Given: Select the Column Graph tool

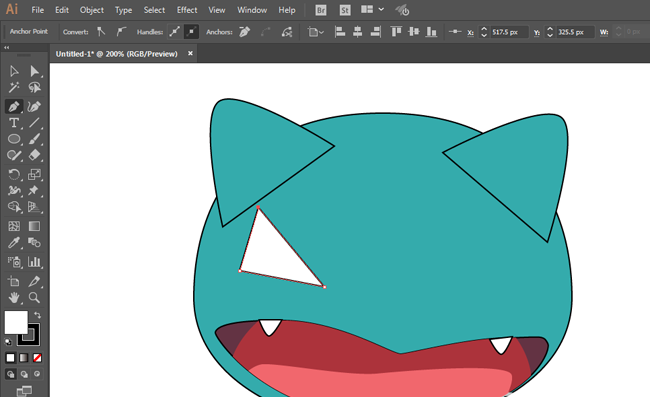Looking at the screenshot, I should pyautogui.click(x=34, y=262).
